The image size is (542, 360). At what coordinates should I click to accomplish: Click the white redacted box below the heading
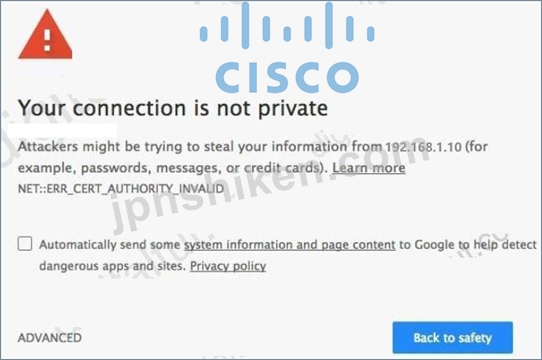(x=62, y=131)
